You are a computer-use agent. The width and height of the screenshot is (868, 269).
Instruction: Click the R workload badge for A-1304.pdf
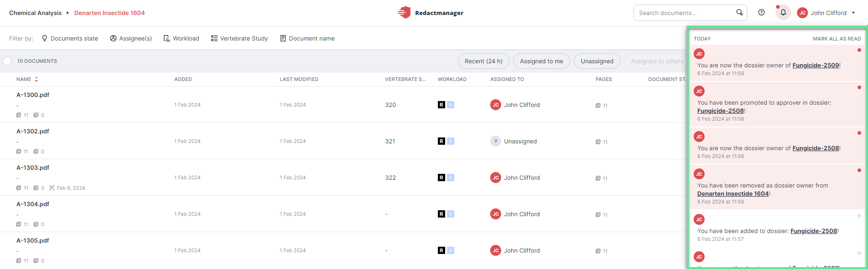pyautogui.click(x=441, y=214)
